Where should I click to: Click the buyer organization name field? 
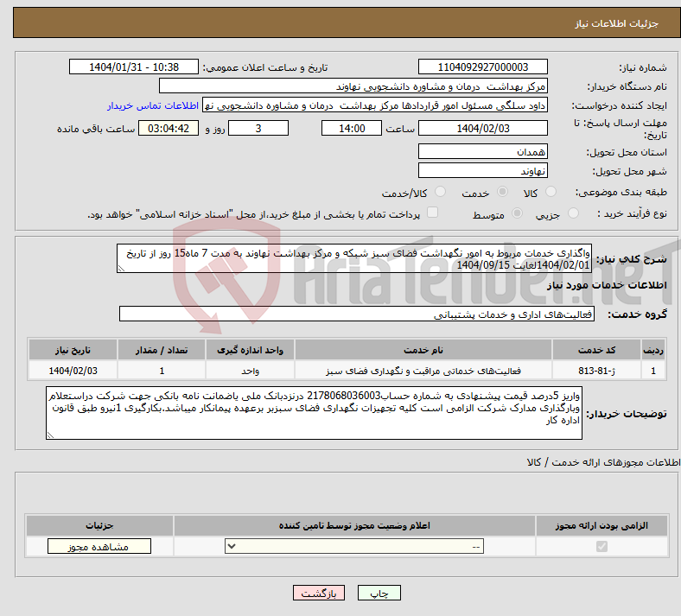pyautogui.click(x=353, y=86)
